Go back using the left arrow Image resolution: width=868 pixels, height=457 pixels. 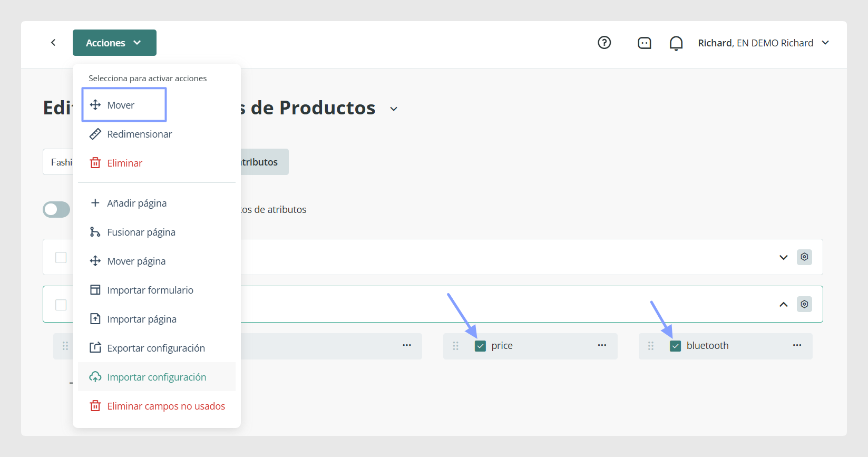(x=53, y=43)
